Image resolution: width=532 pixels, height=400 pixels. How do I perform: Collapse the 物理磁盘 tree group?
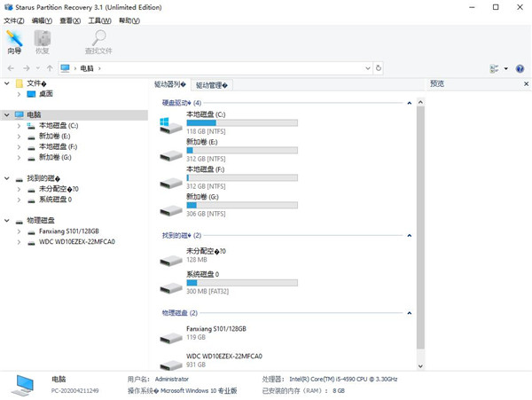click(x=7, y=221)
